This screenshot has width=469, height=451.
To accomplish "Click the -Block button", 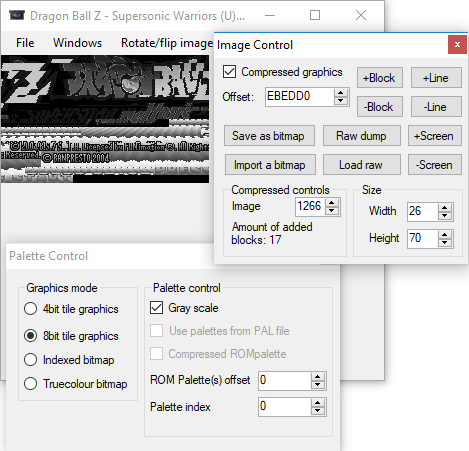I will click(x=380, y=107).
